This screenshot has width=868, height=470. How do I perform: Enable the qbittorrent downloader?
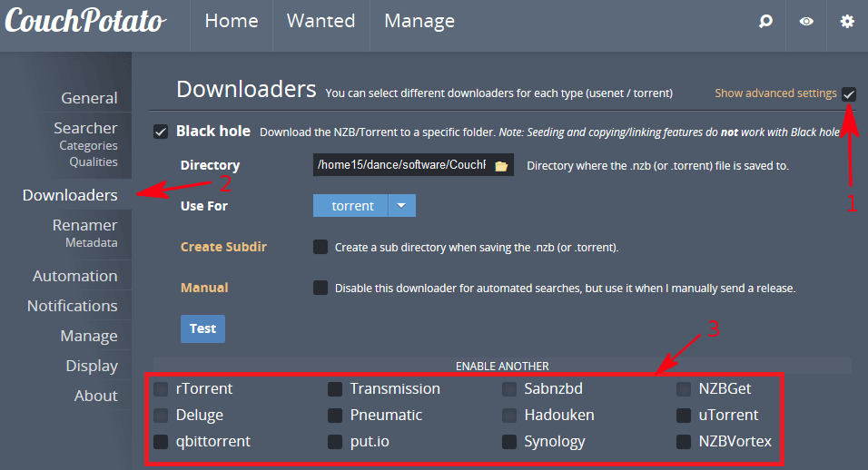tap(161, 441)
